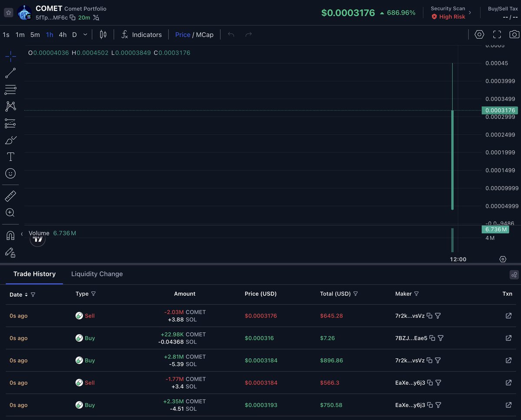Redo last chart action
Viewport: 521px width, 420px height.
[248, 35]
